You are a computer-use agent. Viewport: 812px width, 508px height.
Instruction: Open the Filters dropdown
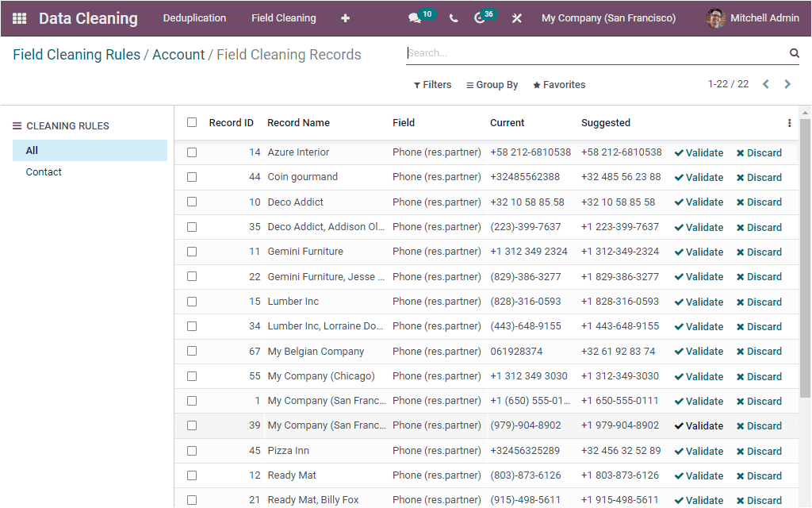click(x=432, y=84)
